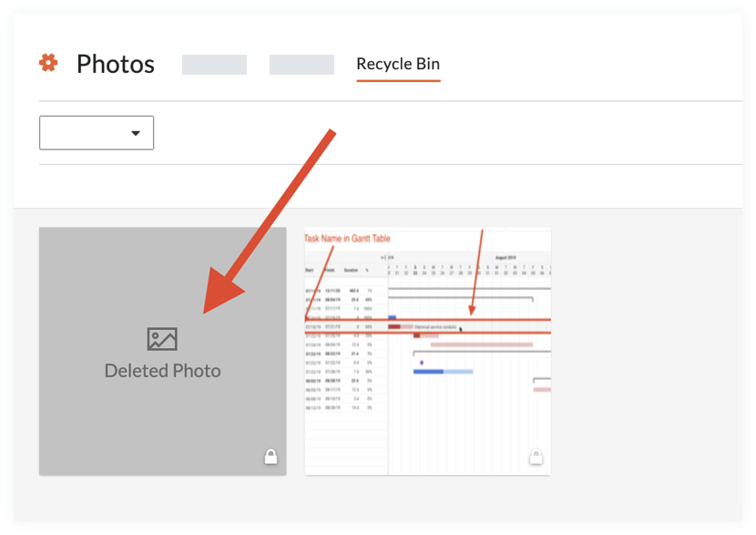Expand the combo box below the Photos heading

click(97, 132)
